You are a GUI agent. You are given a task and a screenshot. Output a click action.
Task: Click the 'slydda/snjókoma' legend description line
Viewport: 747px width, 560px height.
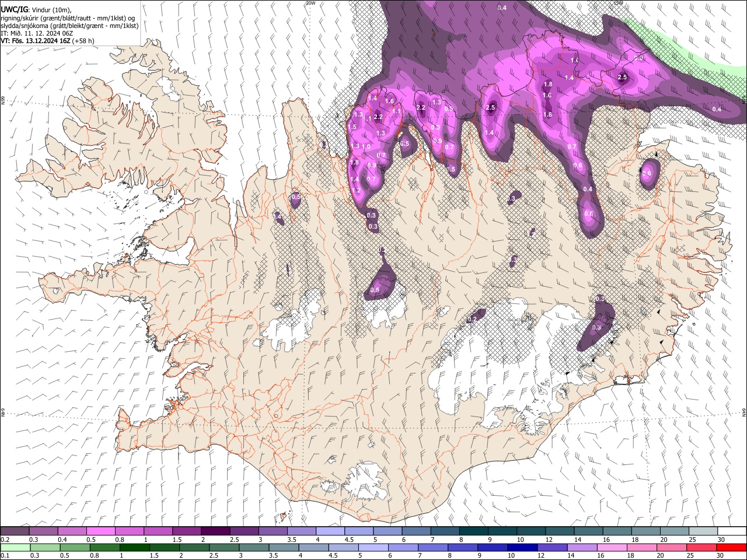click(69, 26)
